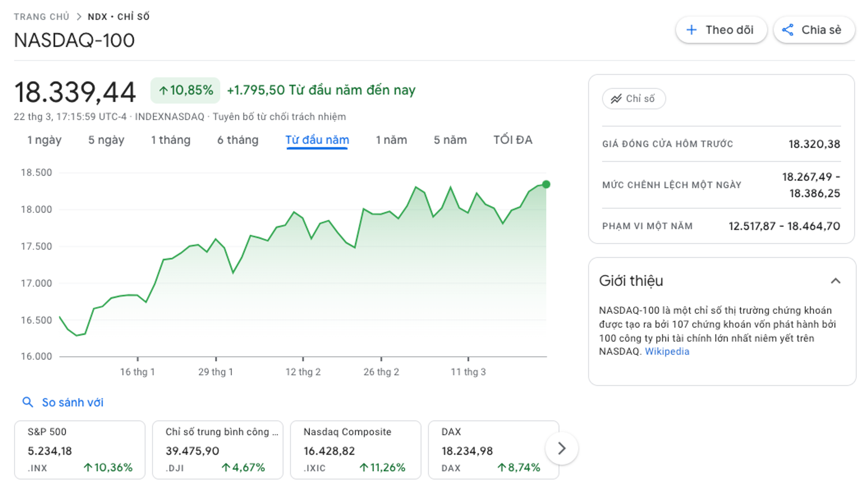Click the breadcrumb chevron after Trang chủ
The image size is (868, 489).
tap(79, 17)
